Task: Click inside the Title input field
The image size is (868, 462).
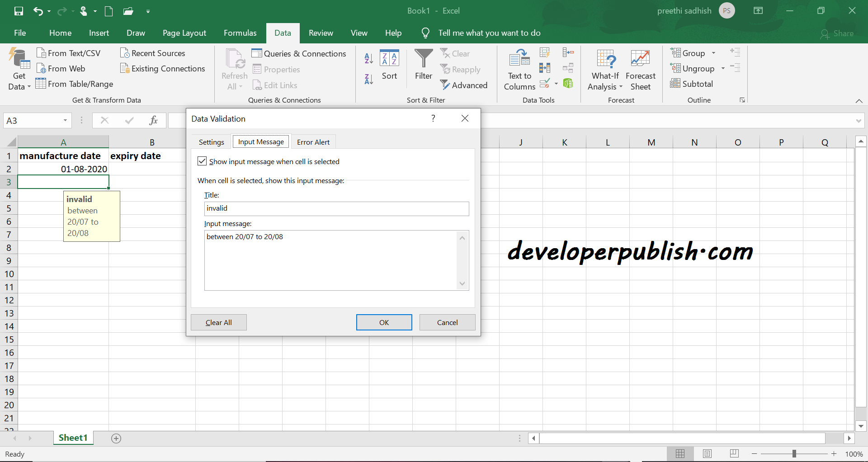Action: coord(336,208)
